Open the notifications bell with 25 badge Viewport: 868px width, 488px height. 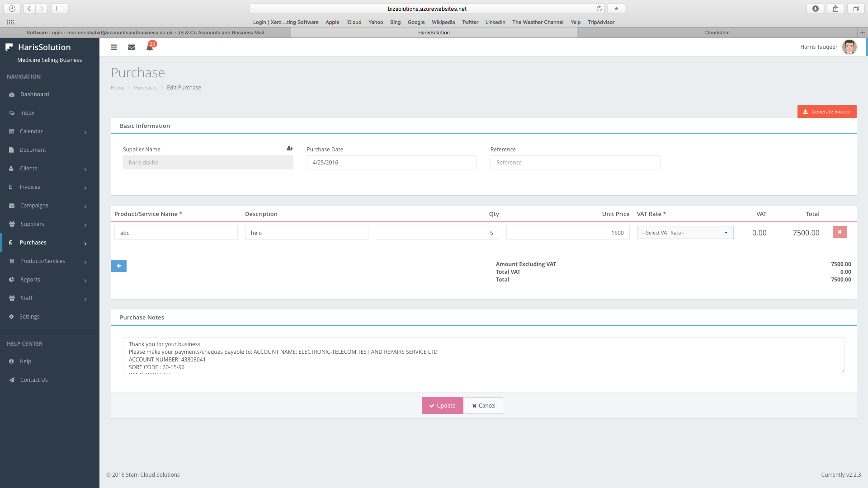150,47
